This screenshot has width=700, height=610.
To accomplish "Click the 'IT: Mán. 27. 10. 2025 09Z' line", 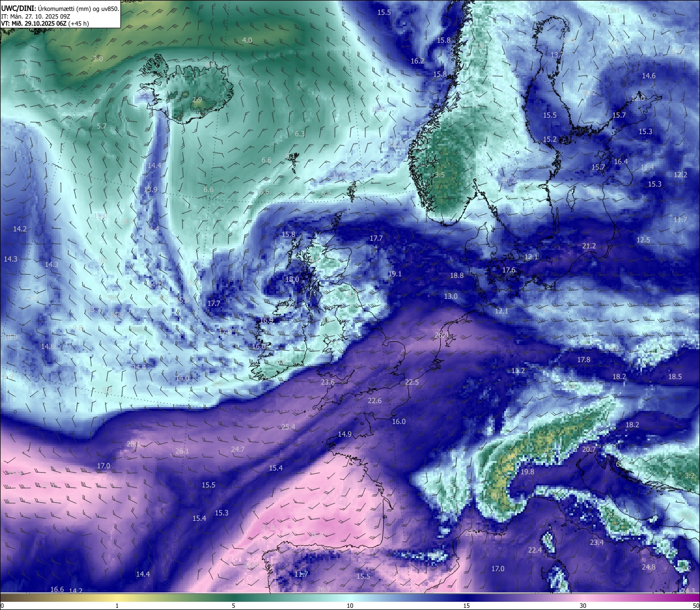I will (x=36, y=16).
